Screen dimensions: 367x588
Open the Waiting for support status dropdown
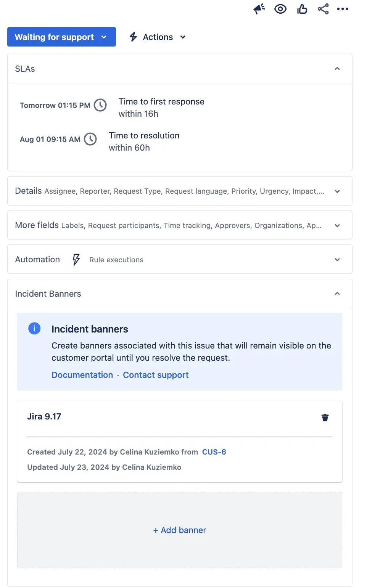coord(61,37)
